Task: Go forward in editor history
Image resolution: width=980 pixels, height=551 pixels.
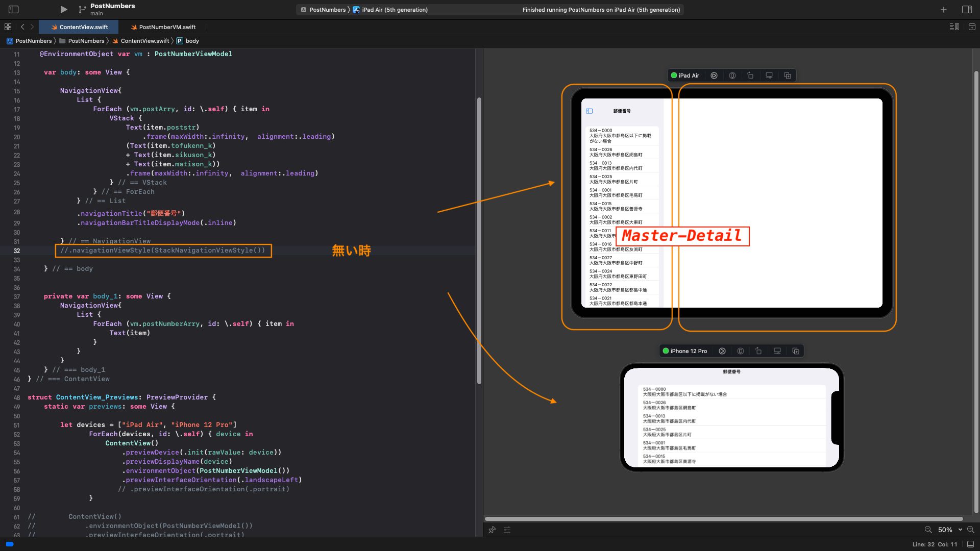Action: click(32, 27)
